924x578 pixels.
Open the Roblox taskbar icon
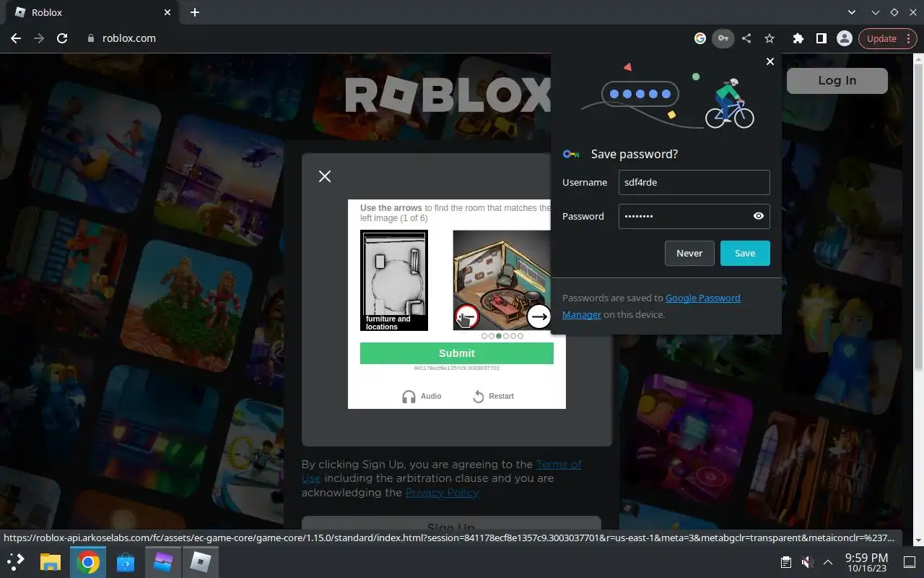200,561
